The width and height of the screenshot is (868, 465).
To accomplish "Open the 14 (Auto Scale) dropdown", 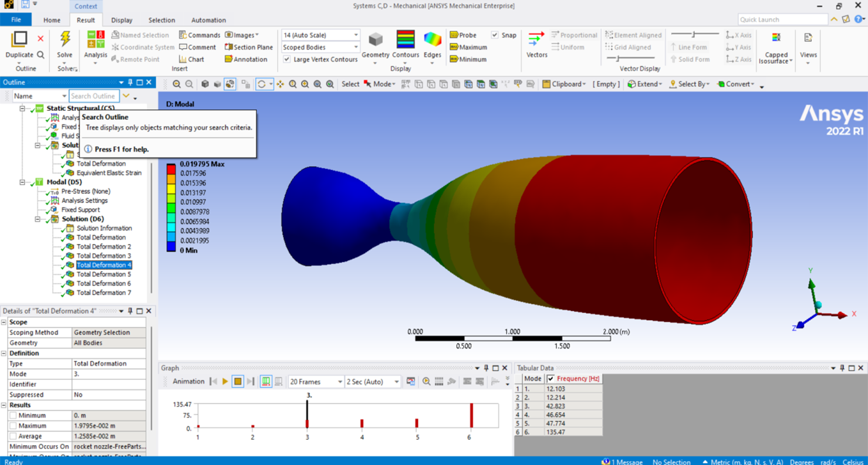I will tap(320, 35).
